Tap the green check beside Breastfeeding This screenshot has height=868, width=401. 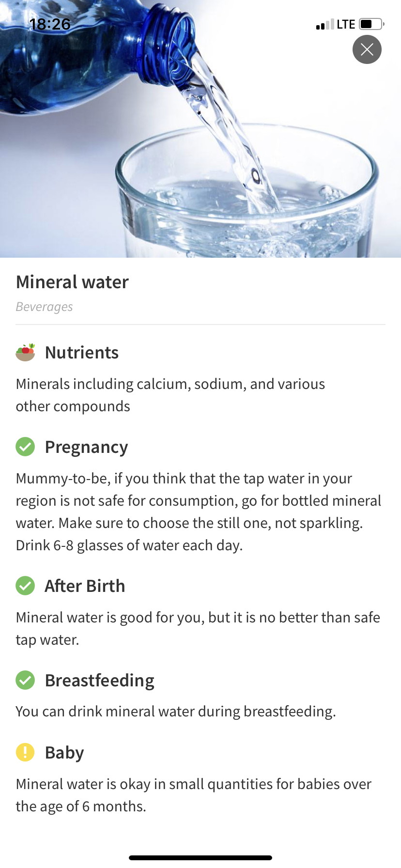pos(25,680)
